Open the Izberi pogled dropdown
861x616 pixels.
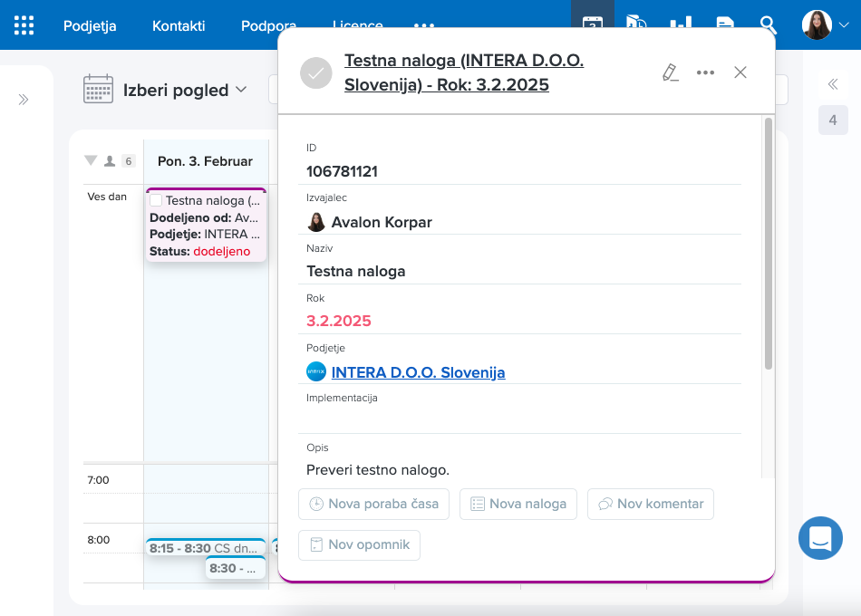pyautogui.click(x=185, y=90)
